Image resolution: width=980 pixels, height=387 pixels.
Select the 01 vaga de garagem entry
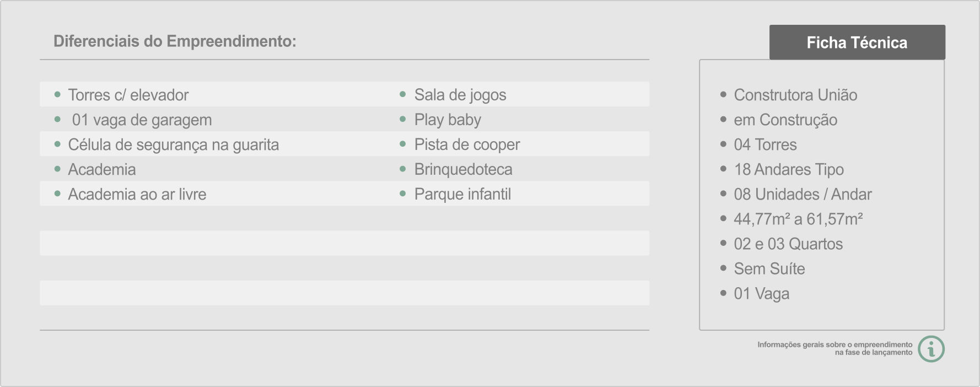click(x=142, y=120)
